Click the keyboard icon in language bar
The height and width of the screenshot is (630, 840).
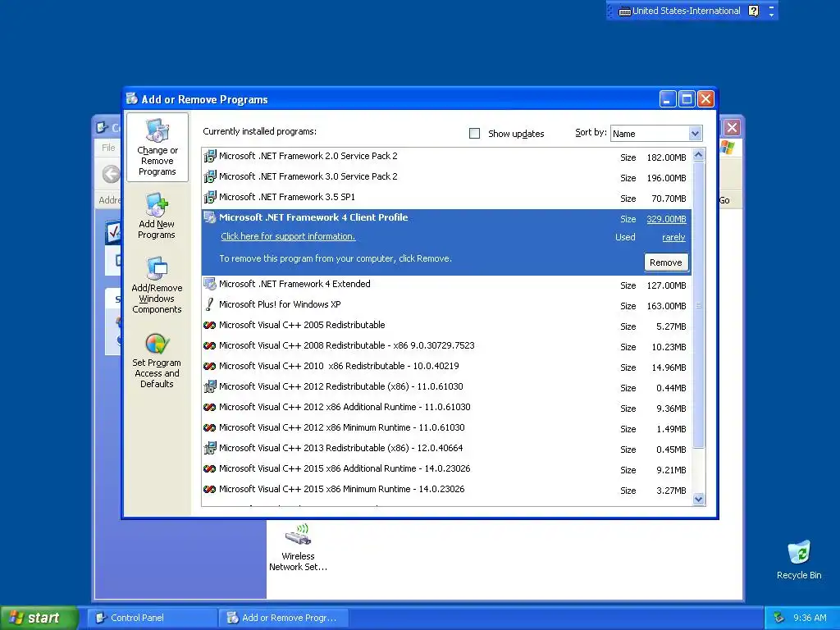(624, 11)
